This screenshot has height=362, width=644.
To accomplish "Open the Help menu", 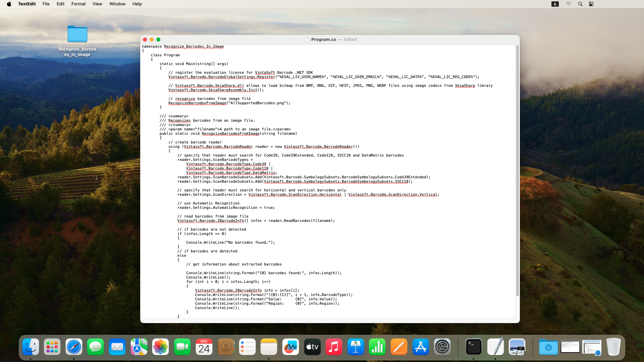I will pos(137,4).
